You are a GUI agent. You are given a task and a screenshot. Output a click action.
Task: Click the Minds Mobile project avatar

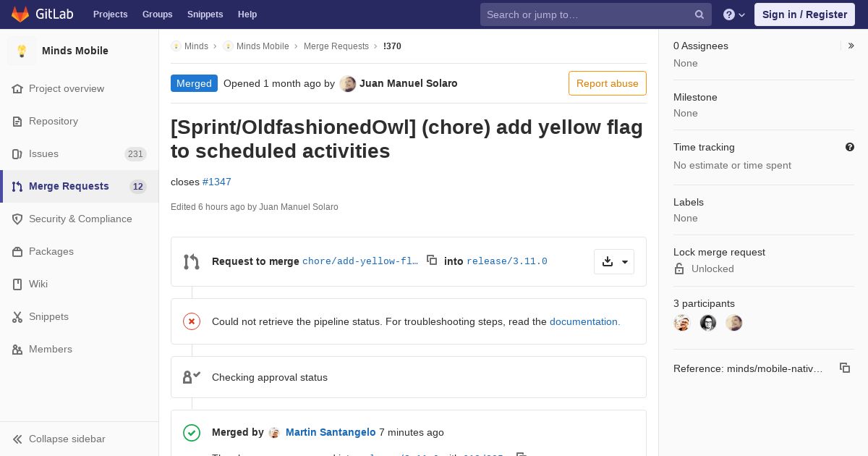coord(22,51)
